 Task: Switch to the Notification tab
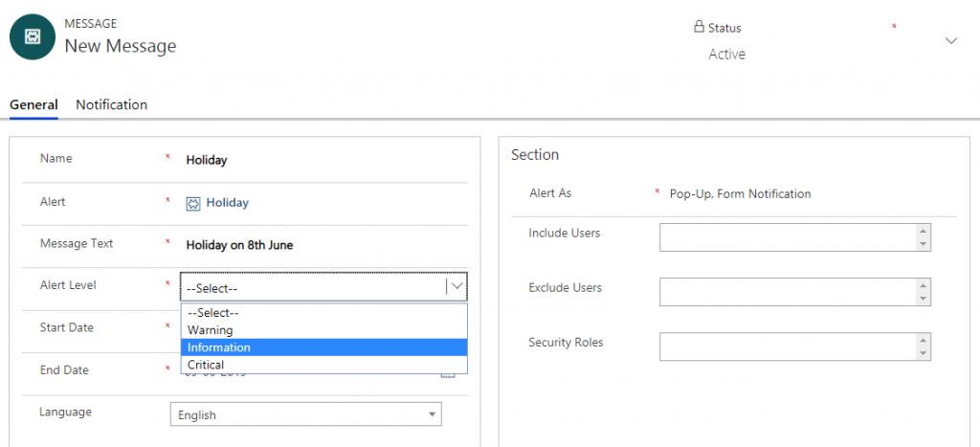(111, 104)
